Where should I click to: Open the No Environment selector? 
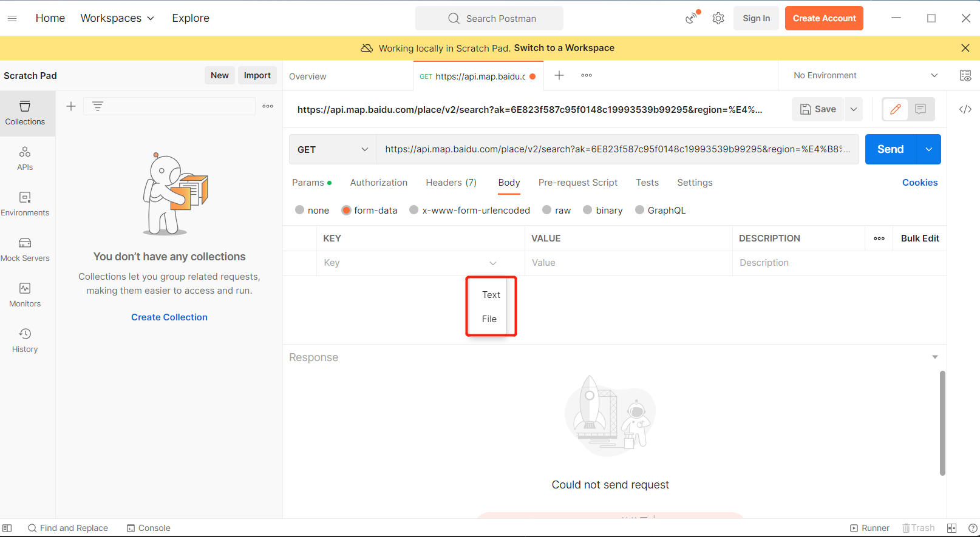[x=865, y=75]
